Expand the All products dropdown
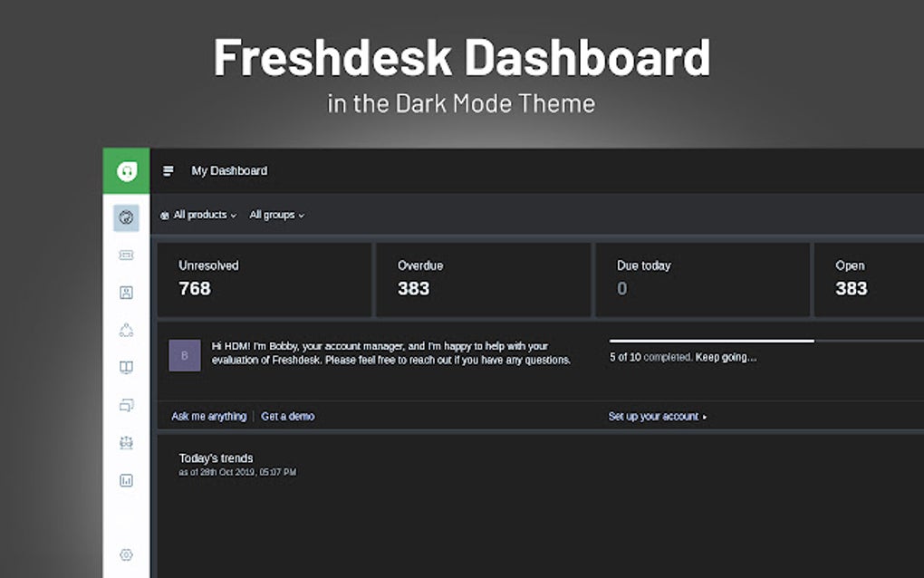This screenshot has width=924, height=578. click(200, 215)
